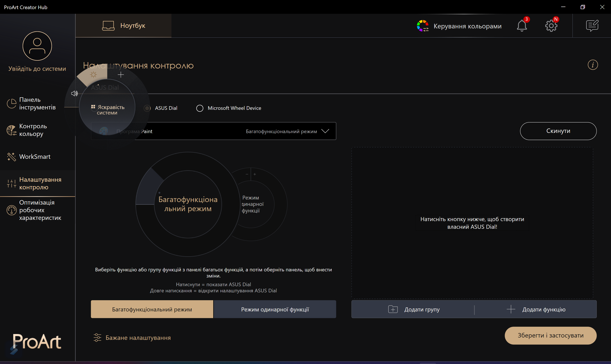Image resolution: width=611 pixels, height=364 pixels.
Task: Switch to Режим одинарної функції mode
Action: (275, 309)
